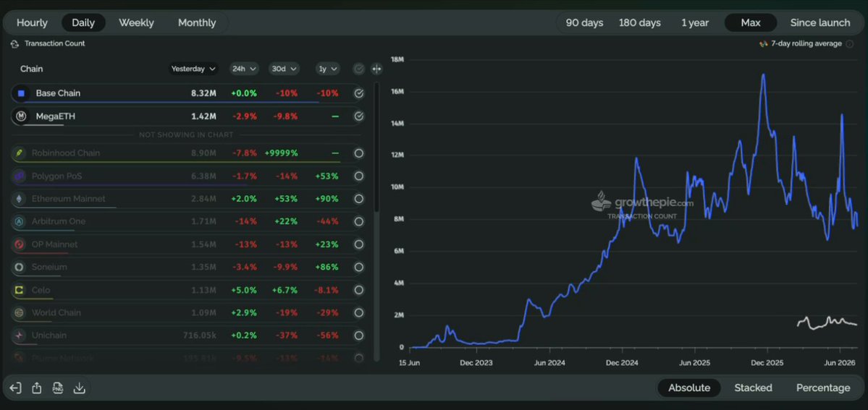Click the Ethereum Mainnet logo icon
This screenshot has width=868, height=410.
tap(20, 199)
